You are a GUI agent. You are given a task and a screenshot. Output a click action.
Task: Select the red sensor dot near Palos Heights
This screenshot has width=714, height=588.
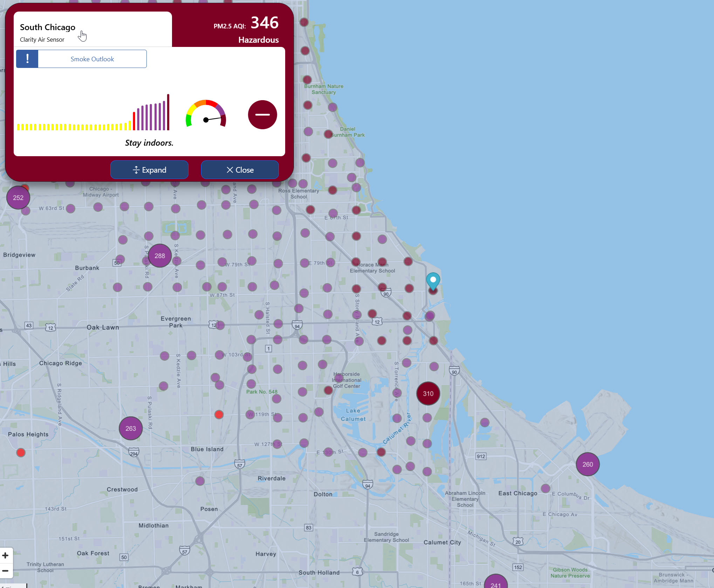click(21, 452)
